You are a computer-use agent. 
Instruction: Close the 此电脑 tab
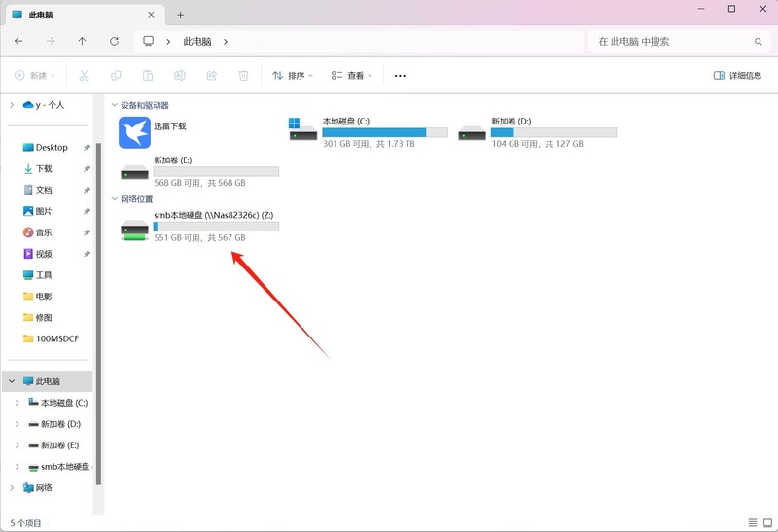[151, 15]
